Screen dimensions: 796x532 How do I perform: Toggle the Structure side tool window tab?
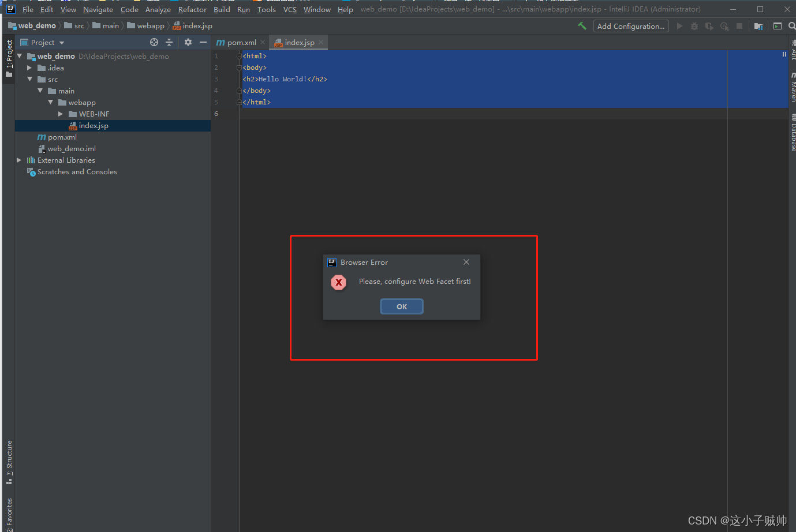tap(9, 462)
